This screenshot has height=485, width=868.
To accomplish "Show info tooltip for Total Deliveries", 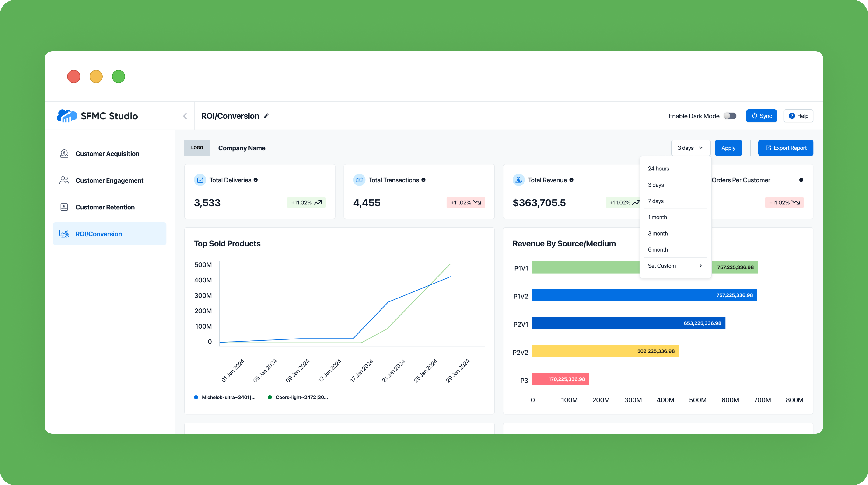I will tap(256, 180).
